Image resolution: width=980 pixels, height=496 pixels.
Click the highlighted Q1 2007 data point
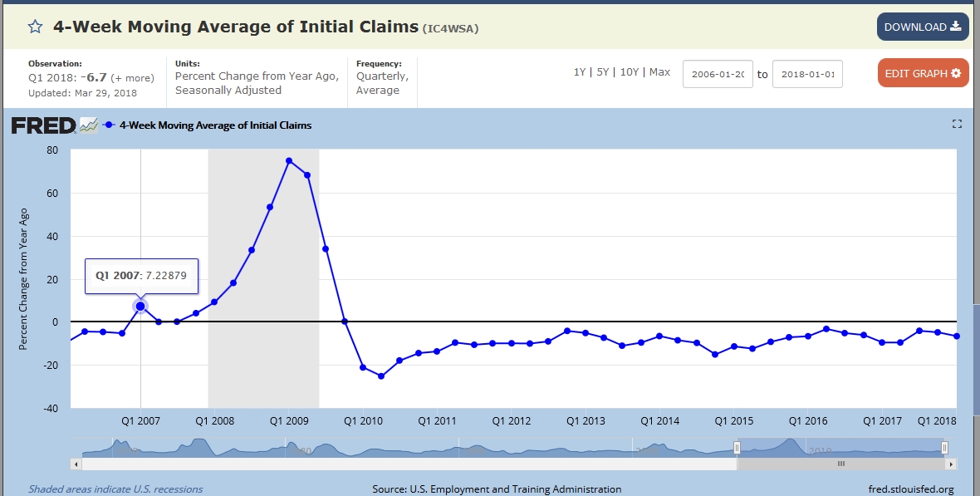[140, 307]
